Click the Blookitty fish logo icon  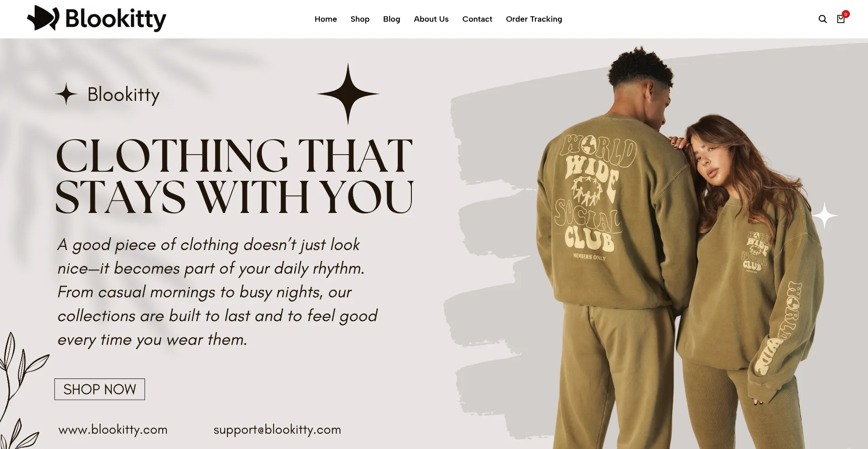43,18
